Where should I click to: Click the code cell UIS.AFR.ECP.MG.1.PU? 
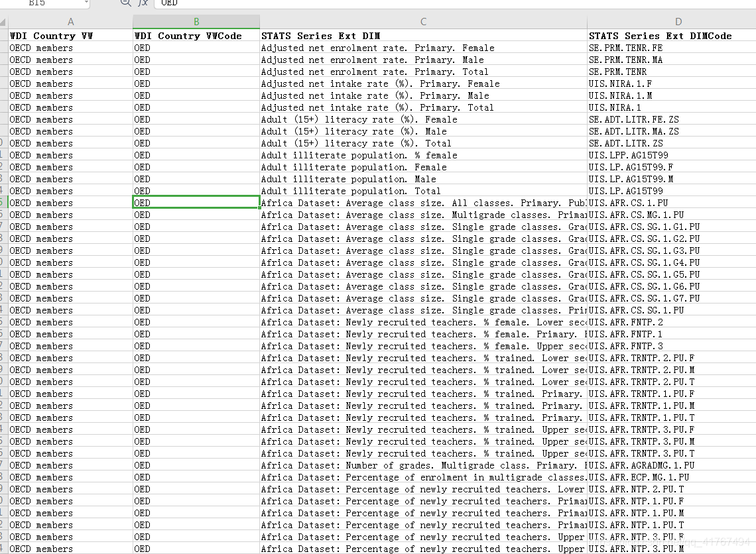pyautogui.click(x=672, y=477)
